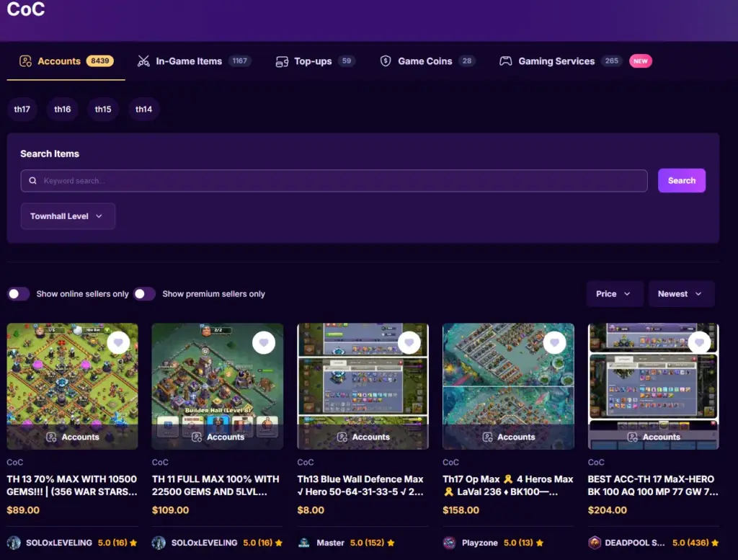Expand the Townhall Level dropdown
Image resolution: width=738 pixels, height=560 pixels.
click(x=67, y=216)
